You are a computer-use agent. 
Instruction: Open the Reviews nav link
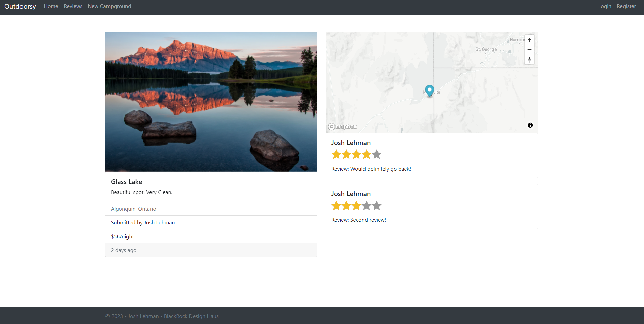[x=73, y=6]
